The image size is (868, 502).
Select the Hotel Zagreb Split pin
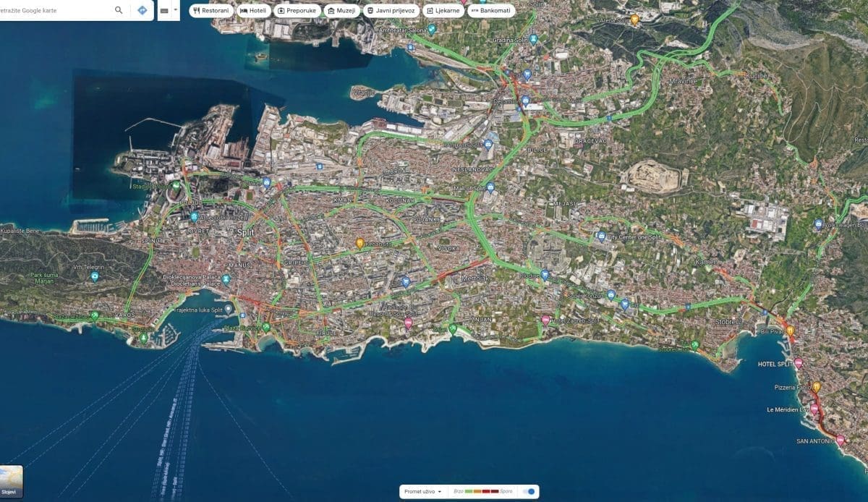point(545,320)
